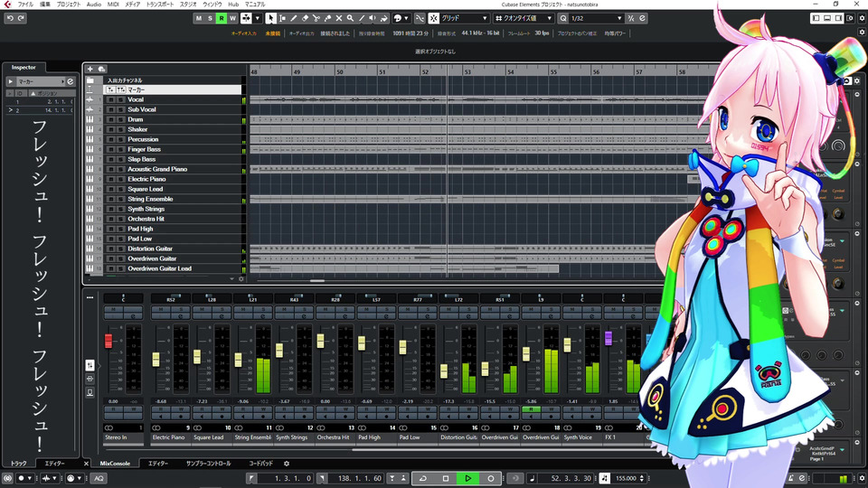Switch to the サンプラーコントロール tab
This screenshot has width=868, height=488.
pos(208,464)
